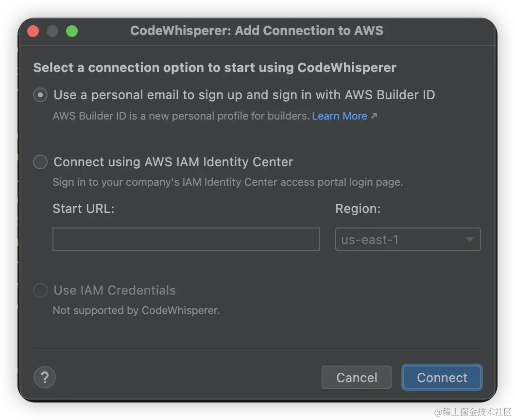Screen dimensions: 515x420
Task: Close the dialog with red window button
Action: pyautogui.click(x=33, y=31)
